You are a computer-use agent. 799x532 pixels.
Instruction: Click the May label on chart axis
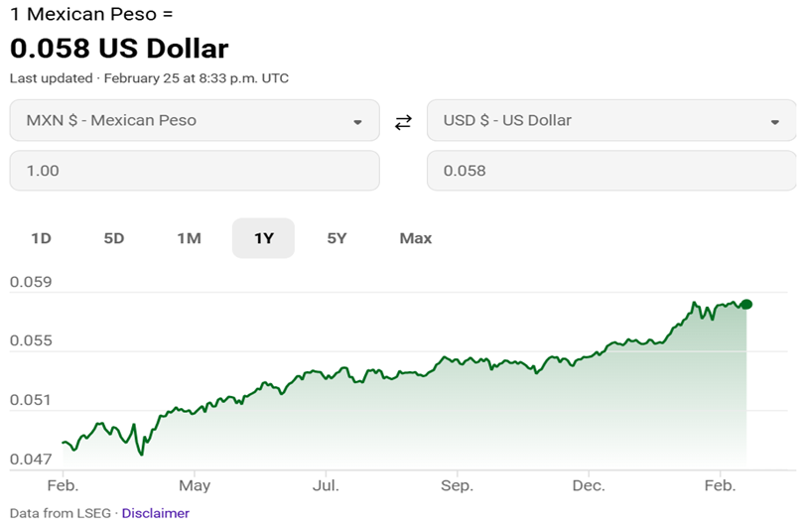point(195,485)
